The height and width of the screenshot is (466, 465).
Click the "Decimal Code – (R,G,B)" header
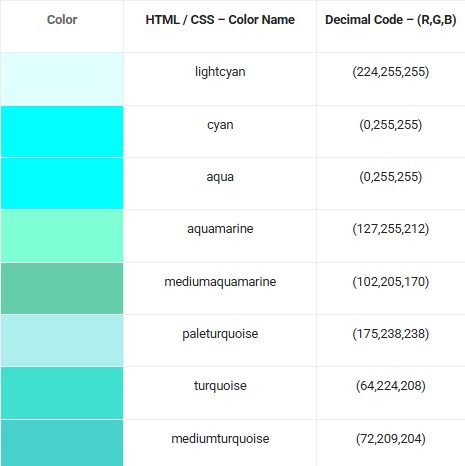tap(391, 20)
